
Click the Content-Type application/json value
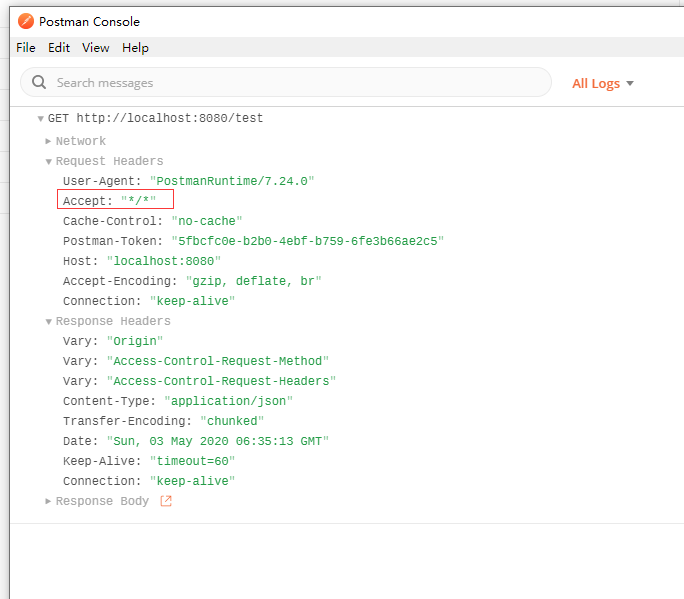tap(228, 401)
